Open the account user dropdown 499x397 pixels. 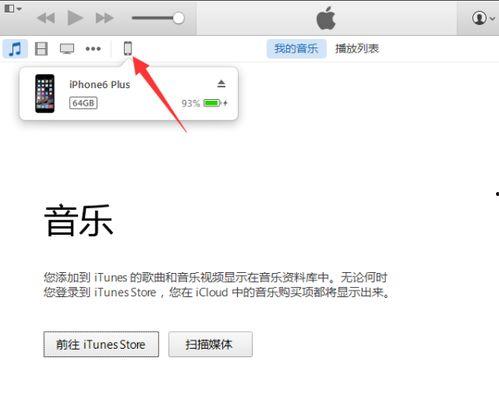click(483, 18)
